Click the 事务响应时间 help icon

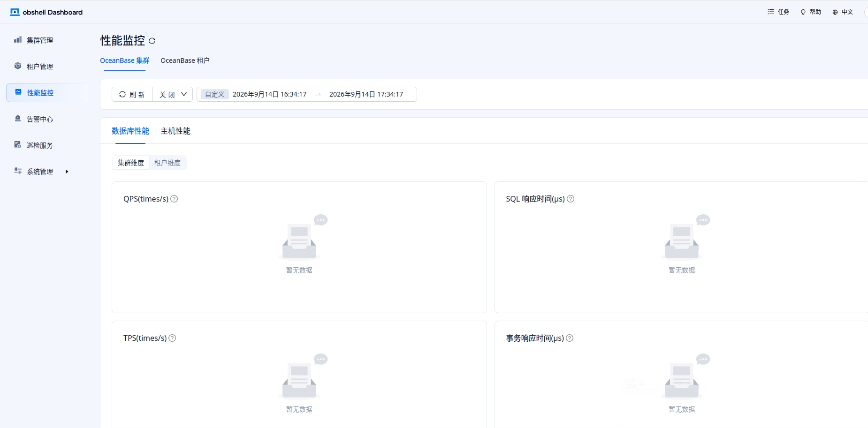(x=570, y=338)
